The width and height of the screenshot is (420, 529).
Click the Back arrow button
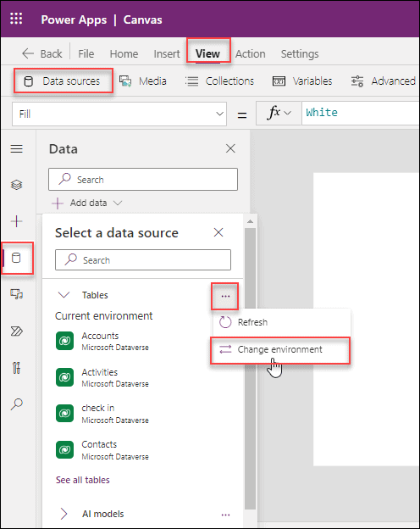point(41,53)
